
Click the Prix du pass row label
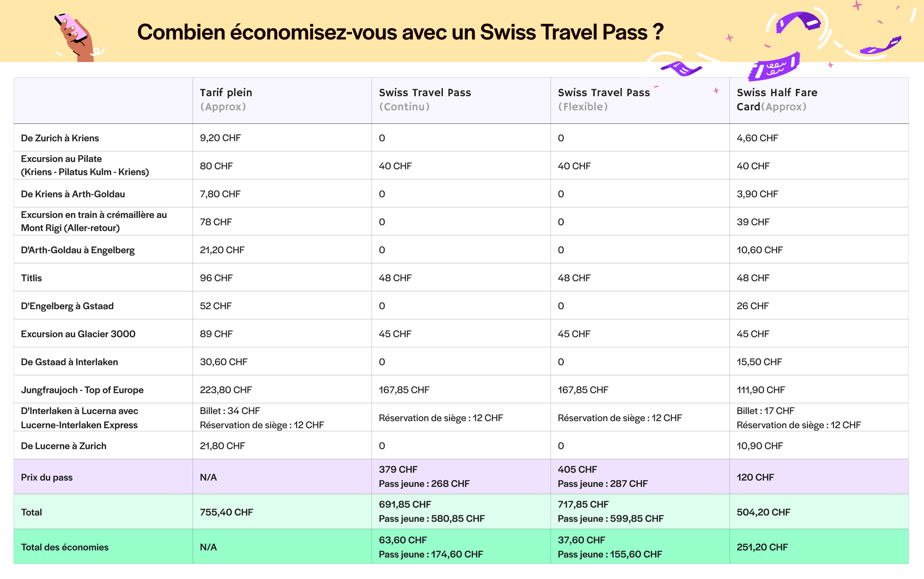click(47, 477)
